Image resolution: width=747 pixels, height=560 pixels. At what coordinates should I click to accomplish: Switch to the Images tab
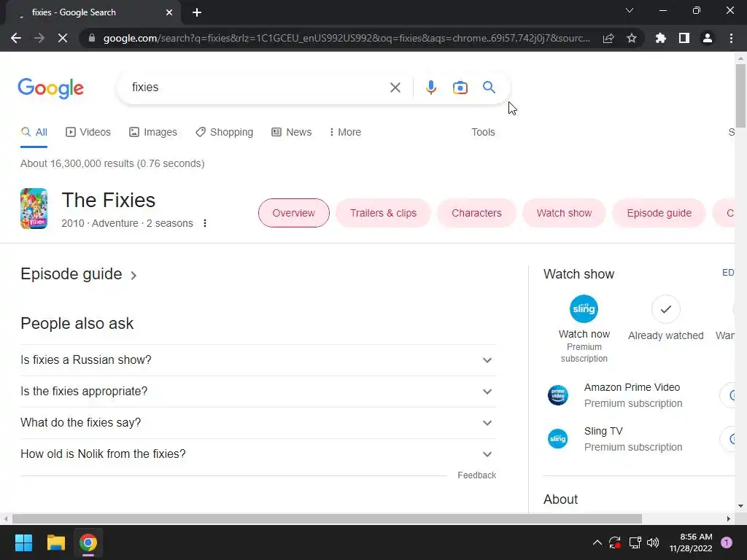coord(153,132)
